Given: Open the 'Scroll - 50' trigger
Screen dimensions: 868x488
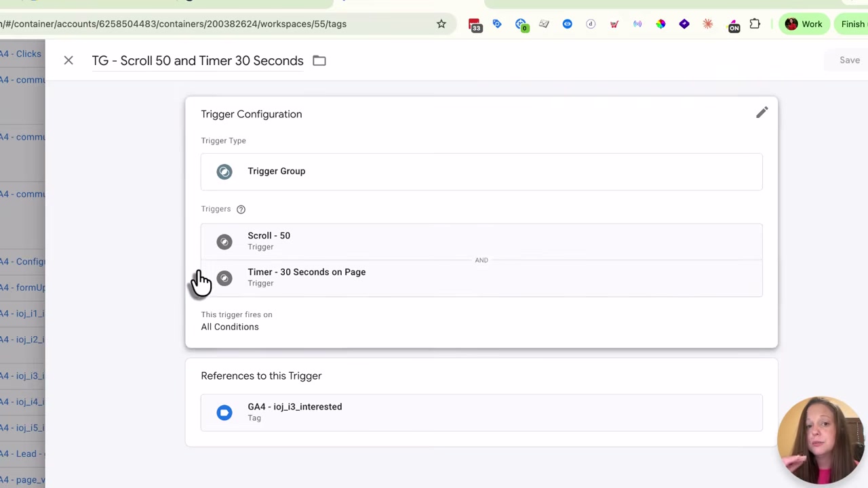Looking at the screenshot, I should [481, 241].
